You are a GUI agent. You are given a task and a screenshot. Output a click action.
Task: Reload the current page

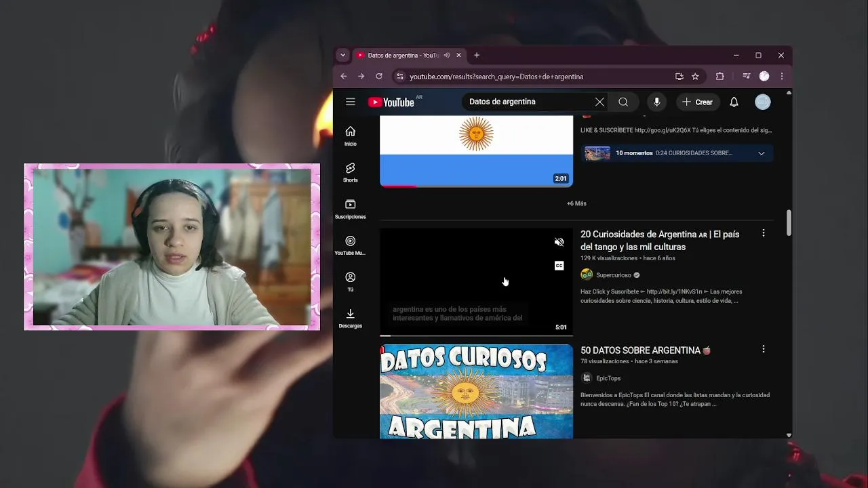[x=379, y=77]
